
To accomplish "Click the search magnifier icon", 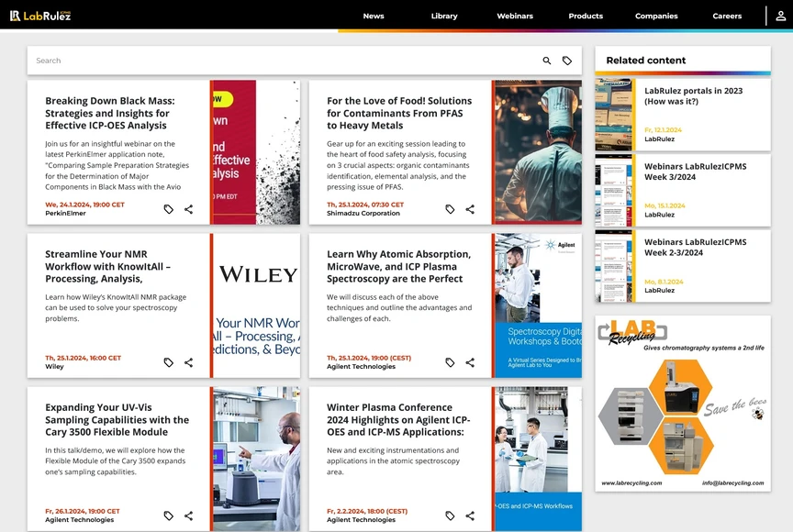I will [547, 61].
